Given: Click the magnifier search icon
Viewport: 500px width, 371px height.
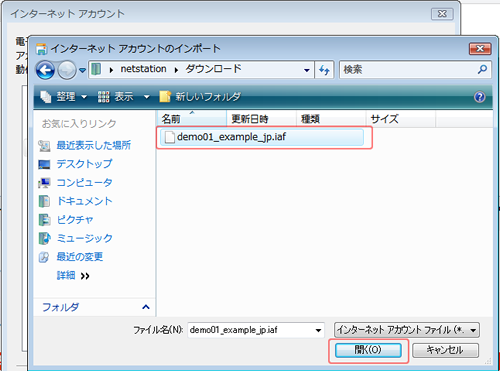Looking at the screenshot, I should tap(482, 69).
